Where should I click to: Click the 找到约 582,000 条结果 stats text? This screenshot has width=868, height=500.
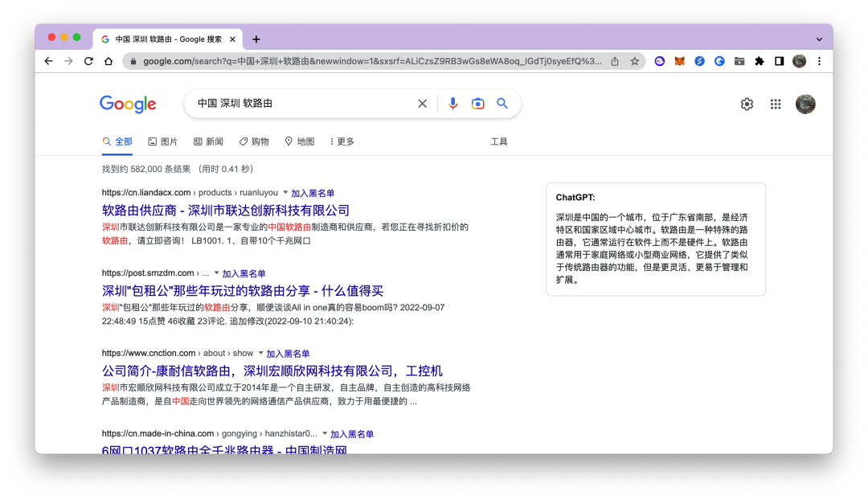pyautogui.click(x=178, y=169)
